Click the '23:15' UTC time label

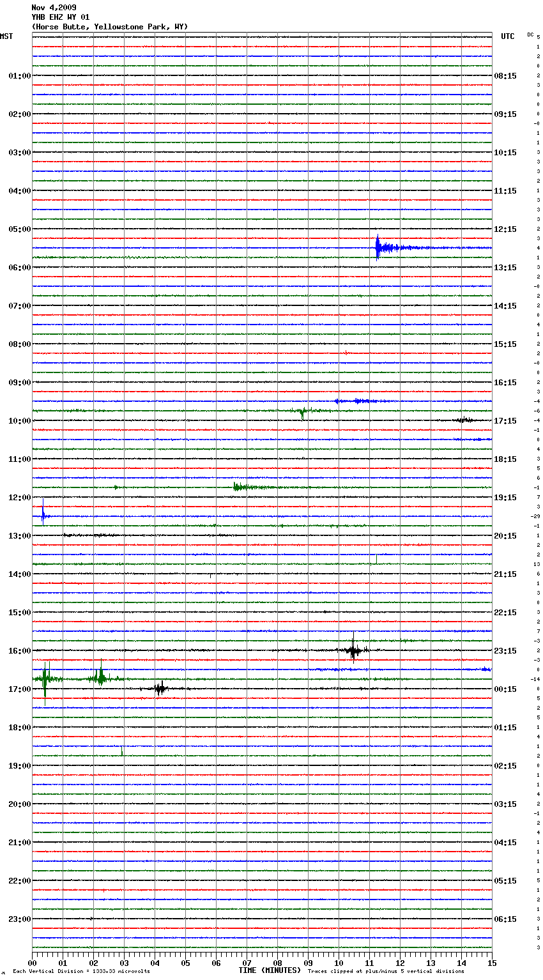505,651
